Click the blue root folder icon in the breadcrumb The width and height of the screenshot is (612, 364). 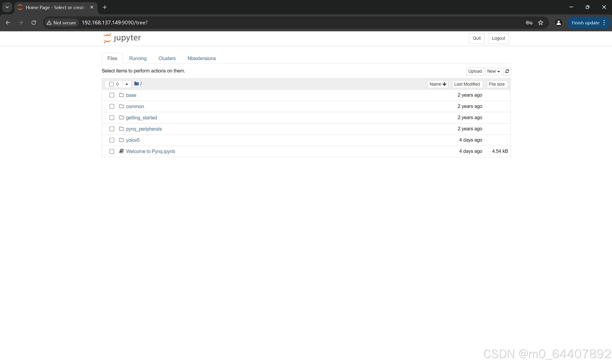pyautogui.click(x=136, y=84)
